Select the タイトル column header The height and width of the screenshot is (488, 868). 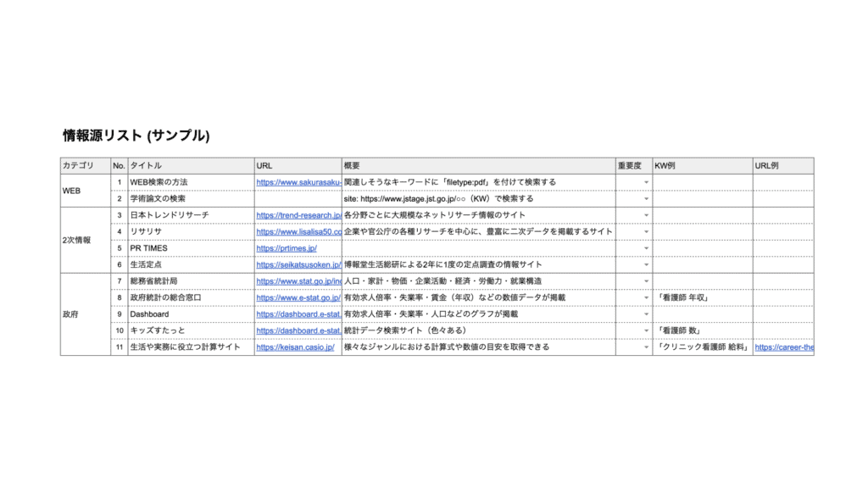191,165
